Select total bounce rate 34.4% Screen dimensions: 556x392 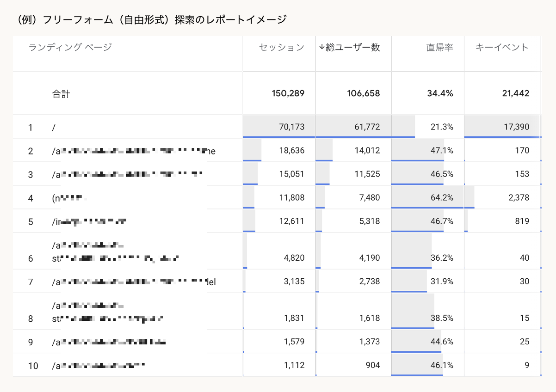coord(440,94)
